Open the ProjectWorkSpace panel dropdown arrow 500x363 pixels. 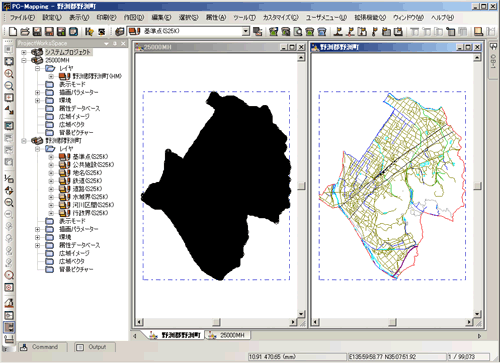pos(107,43)
